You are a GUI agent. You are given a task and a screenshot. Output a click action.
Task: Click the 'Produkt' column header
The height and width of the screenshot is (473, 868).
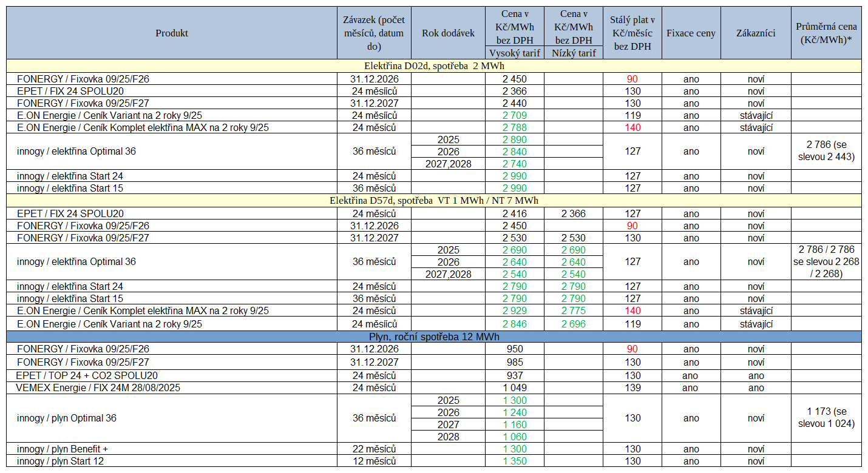point(172,33)
